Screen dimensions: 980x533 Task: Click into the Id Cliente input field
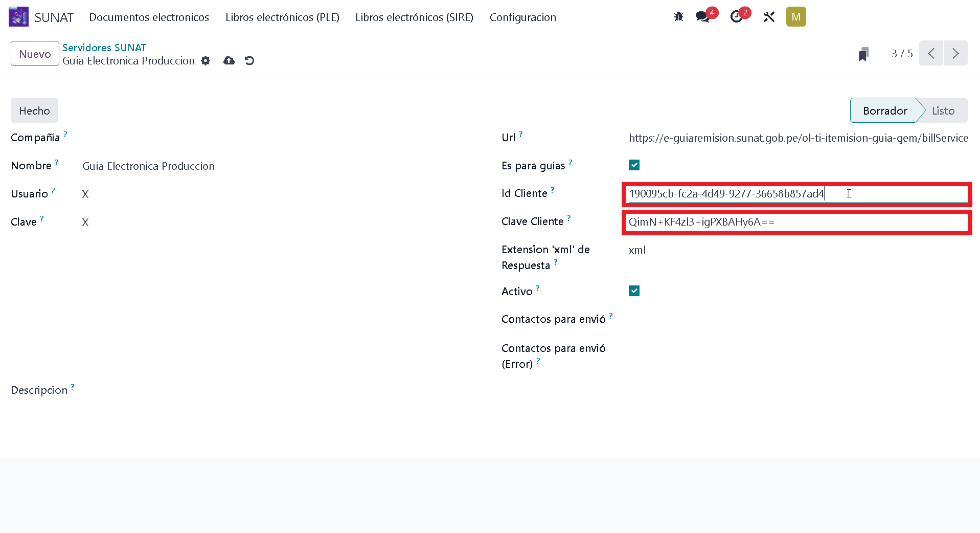797,194
